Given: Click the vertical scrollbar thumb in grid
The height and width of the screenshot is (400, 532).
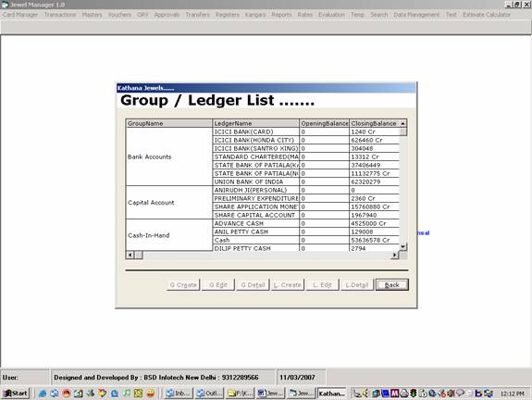Looking at the screenshot, I should pos(402,131).
